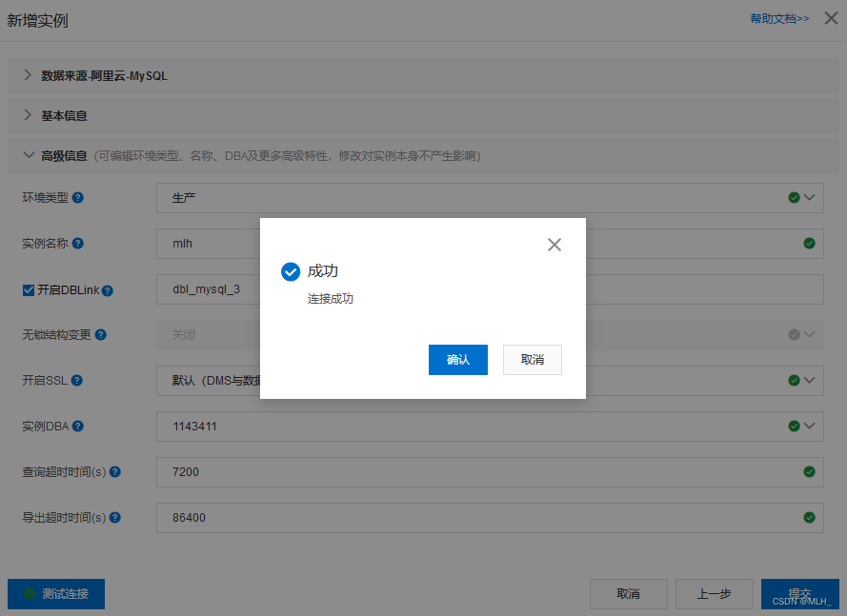Click the 测试连接 button
This screenshot has height=616, width=847.
point(56,594)
